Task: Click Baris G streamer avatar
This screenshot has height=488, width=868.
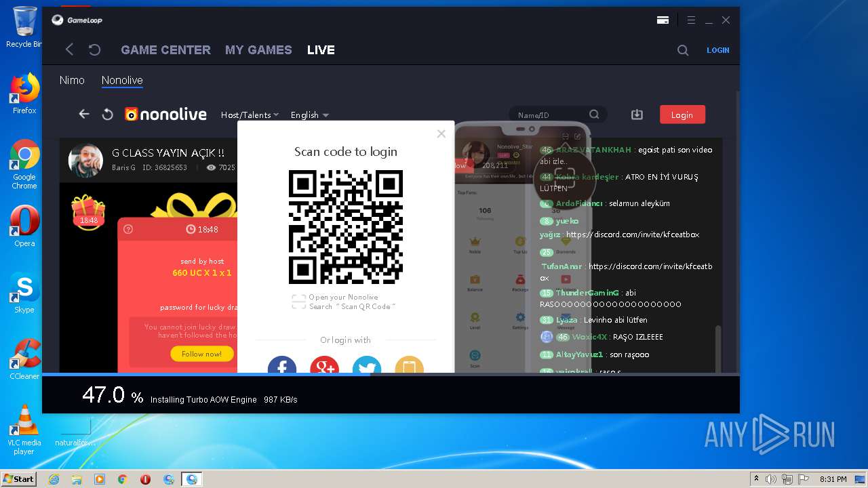Action: [85, 160]
